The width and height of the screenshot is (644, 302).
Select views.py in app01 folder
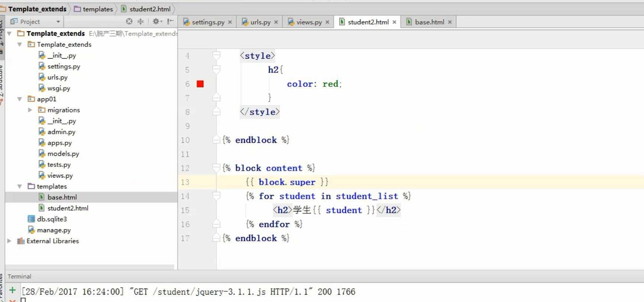[x=60, y=175]
